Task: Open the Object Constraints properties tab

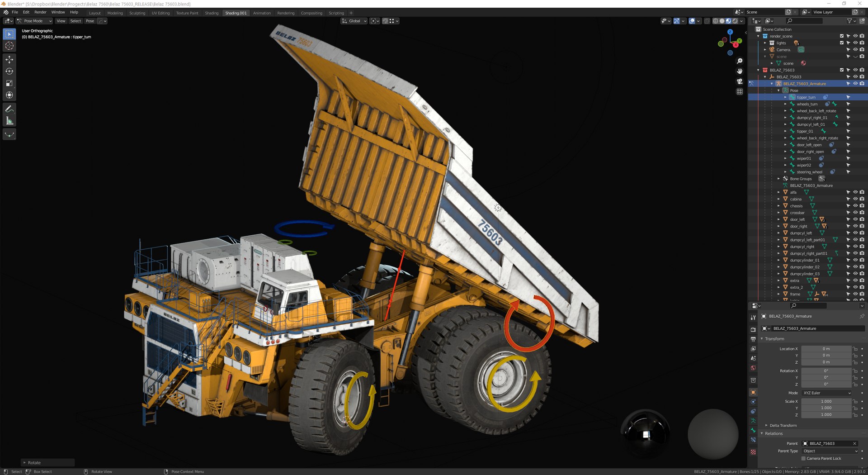Action: point(753,411)
